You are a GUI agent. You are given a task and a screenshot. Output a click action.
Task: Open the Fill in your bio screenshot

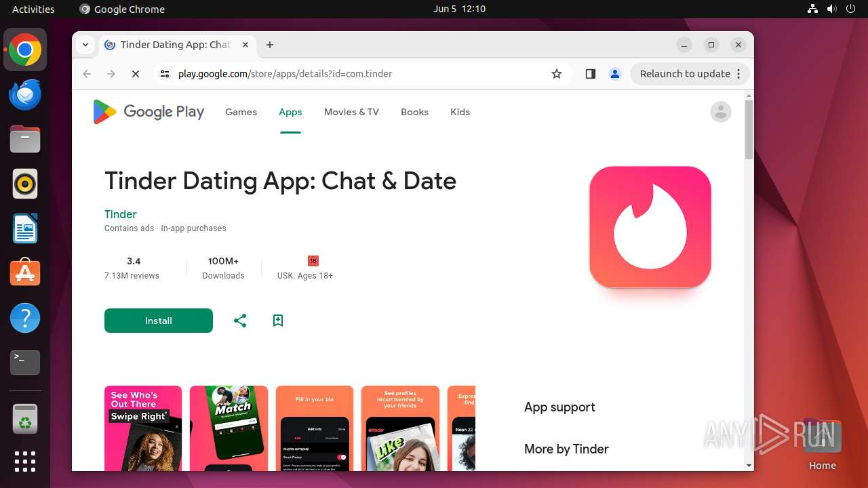click(315, 428)
